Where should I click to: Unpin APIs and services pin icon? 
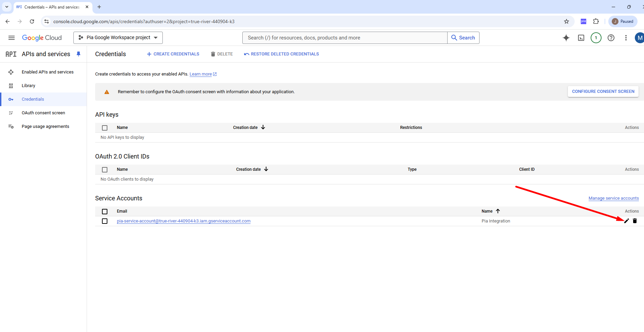click(x=79, y=54)
